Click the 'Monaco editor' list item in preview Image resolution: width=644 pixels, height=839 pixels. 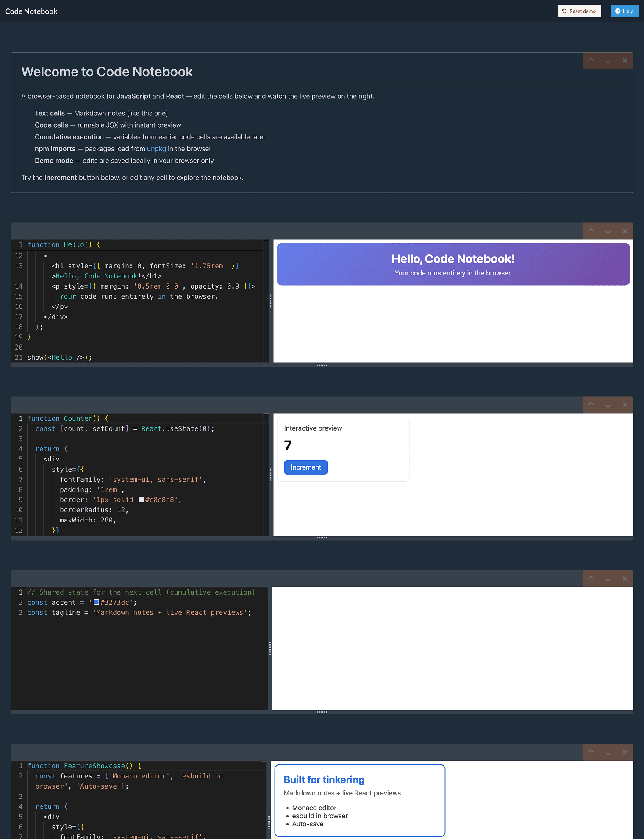[x=314, y=808]
